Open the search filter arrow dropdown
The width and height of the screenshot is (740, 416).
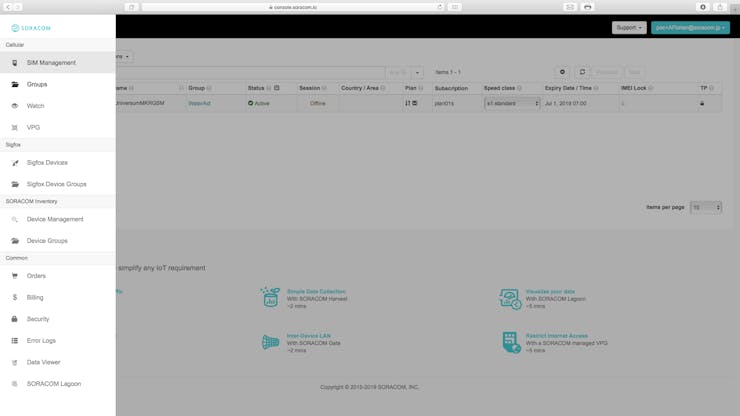pyautogui.click(x=417, y=73)
